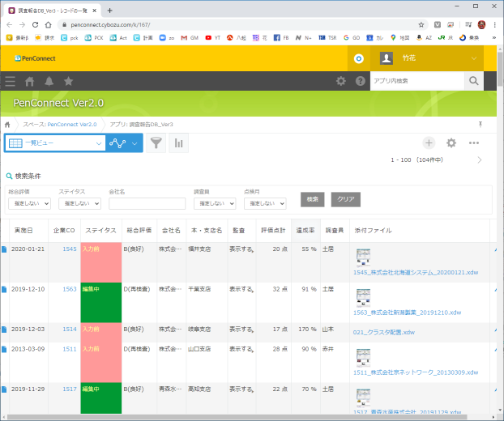The image size is (504, 421).
Task: Open the gear settings in the dark header
Action: tap(340, 81)
